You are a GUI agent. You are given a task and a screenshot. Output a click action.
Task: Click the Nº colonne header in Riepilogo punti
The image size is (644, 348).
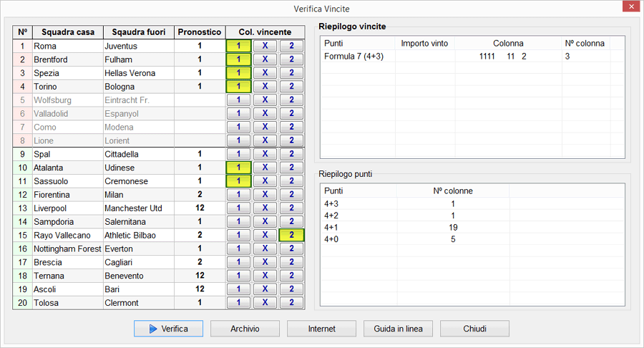pos(452,190)
